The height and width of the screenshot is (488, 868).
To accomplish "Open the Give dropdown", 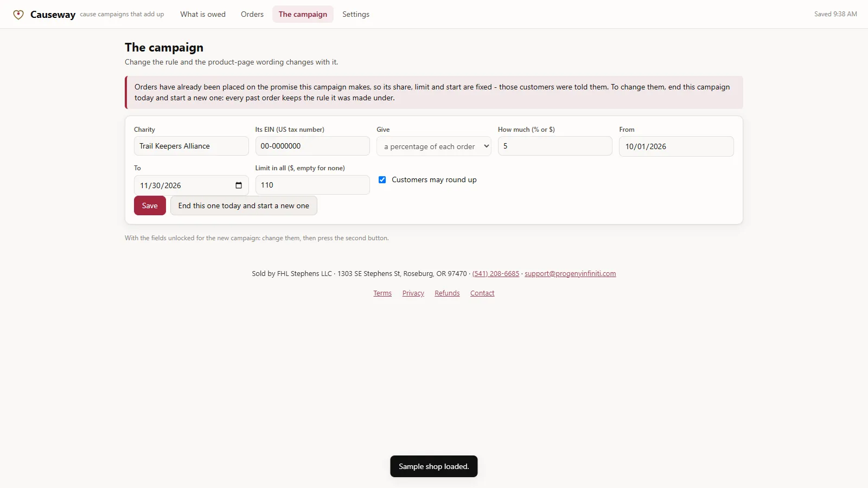I will point(434,146).
